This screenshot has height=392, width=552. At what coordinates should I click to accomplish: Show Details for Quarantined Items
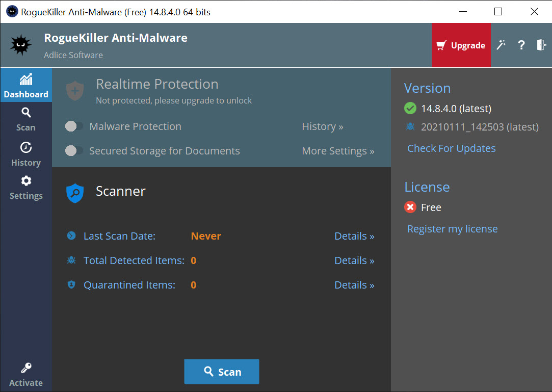click(x=354, y=285)
